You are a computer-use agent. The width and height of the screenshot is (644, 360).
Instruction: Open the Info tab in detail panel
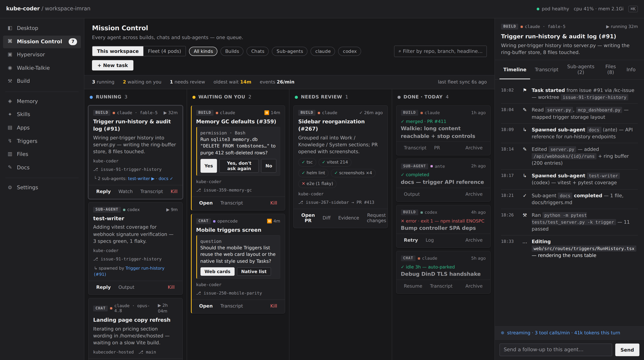click(x=631, y=70)
